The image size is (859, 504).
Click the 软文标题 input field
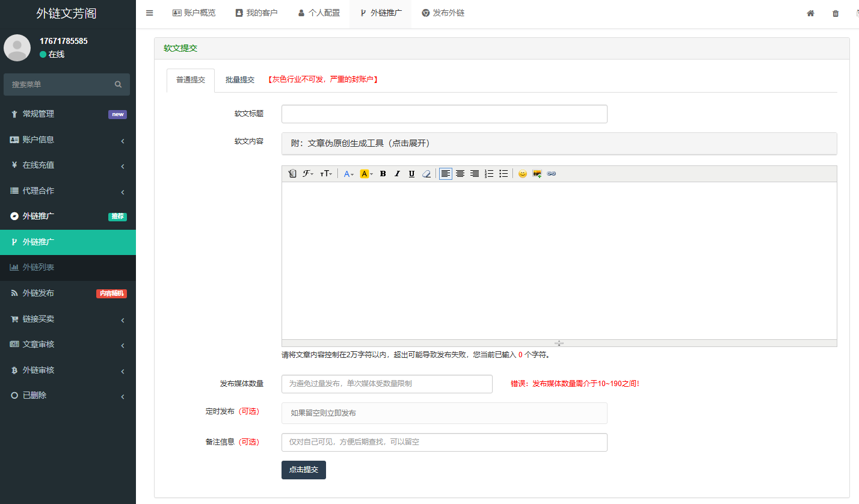pos(444,114)
